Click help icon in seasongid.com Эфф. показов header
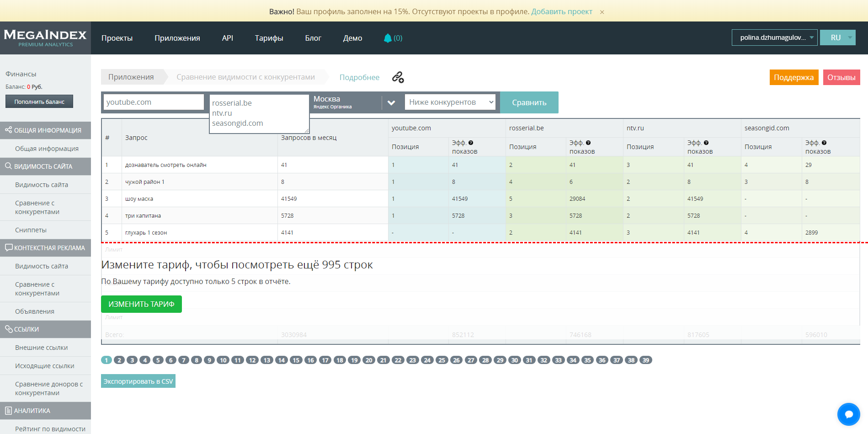The image size is (868, 434). pyautogui.click(x=824, y=143)
